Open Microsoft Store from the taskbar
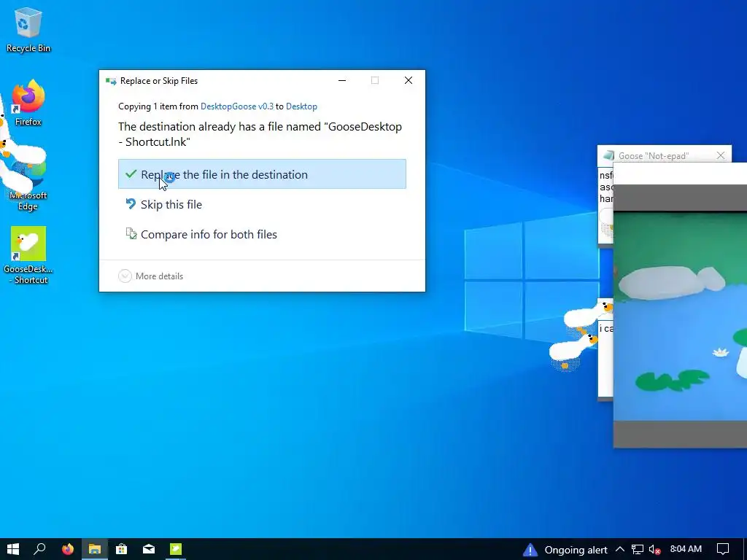 point(122,549)
